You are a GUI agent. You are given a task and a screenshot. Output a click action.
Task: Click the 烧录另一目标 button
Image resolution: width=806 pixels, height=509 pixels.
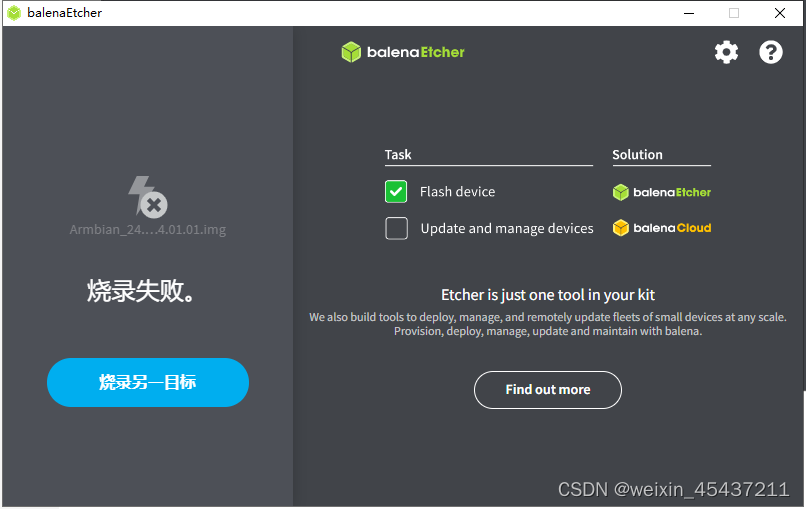pyautogui.click(x=148, y=383)
